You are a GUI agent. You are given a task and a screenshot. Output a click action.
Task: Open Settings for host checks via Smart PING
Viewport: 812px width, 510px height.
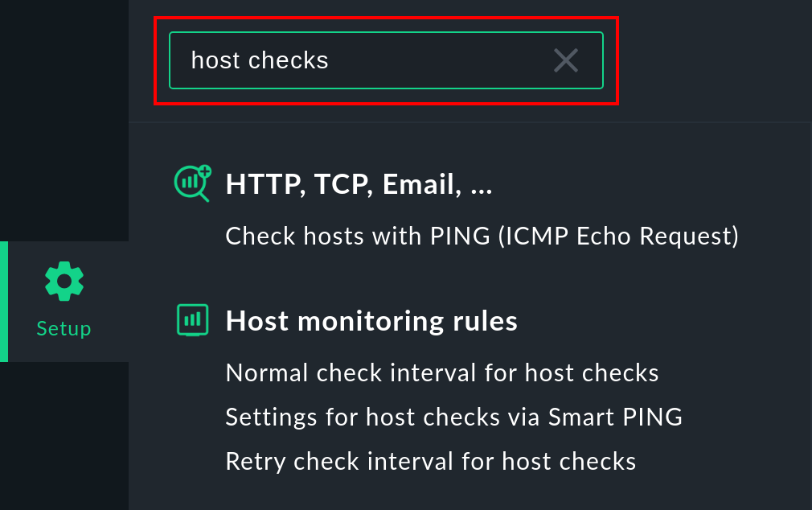pos(453,417)
